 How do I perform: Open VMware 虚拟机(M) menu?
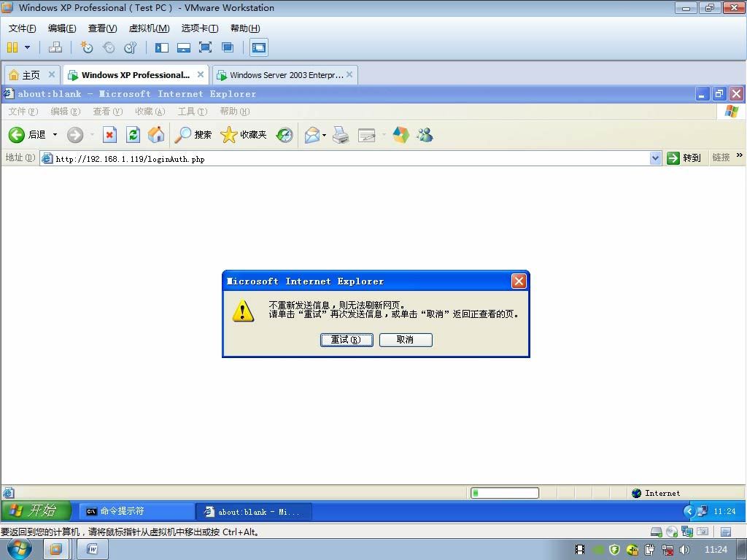pos(149,28)
